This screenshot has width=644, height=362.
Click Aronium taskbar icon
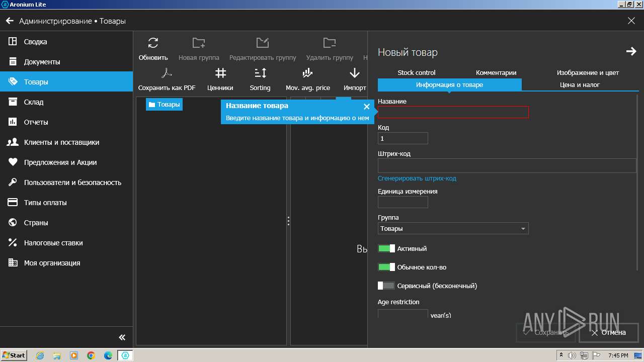point(125,355)
